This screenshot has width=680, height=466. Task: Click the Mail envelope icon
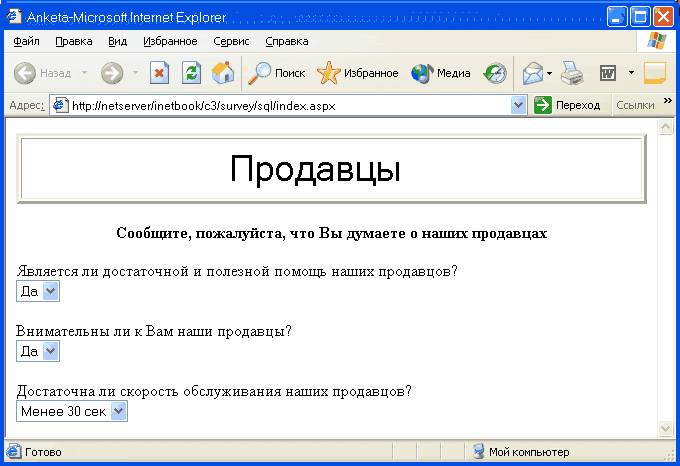[x=533, y=73]
